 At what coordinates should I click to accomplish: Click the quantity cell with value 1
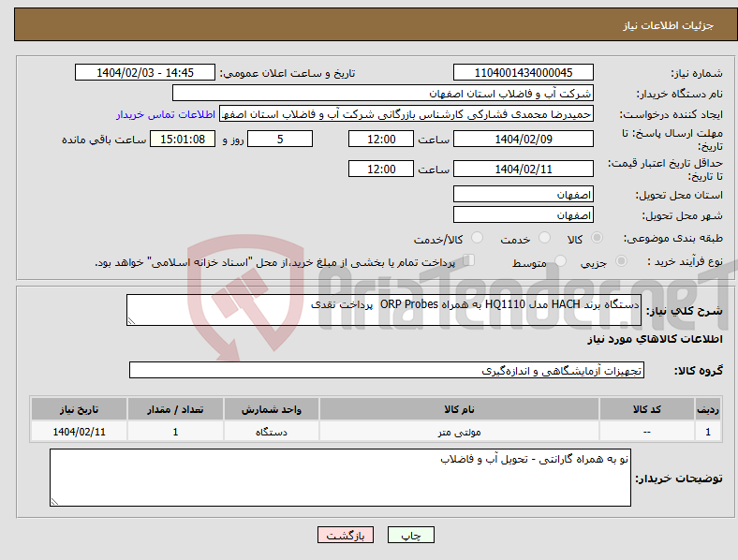pos(175,432)
